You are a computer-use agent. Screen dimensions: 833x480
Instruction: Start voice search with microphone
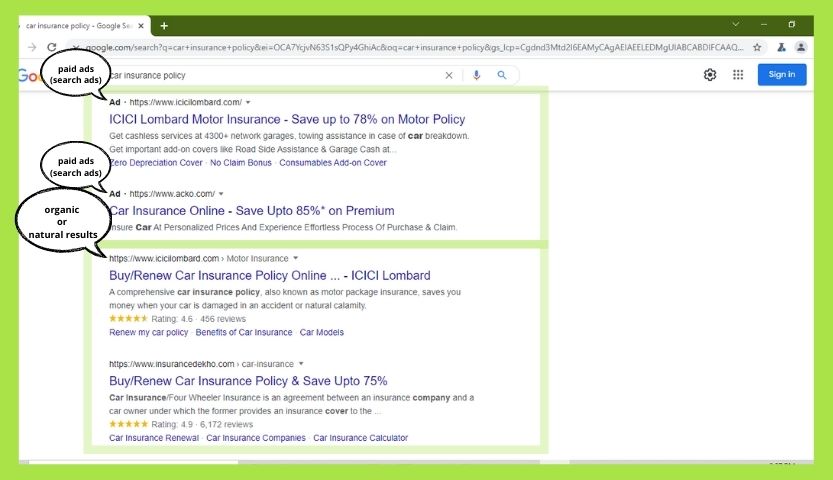click(477, 75)
